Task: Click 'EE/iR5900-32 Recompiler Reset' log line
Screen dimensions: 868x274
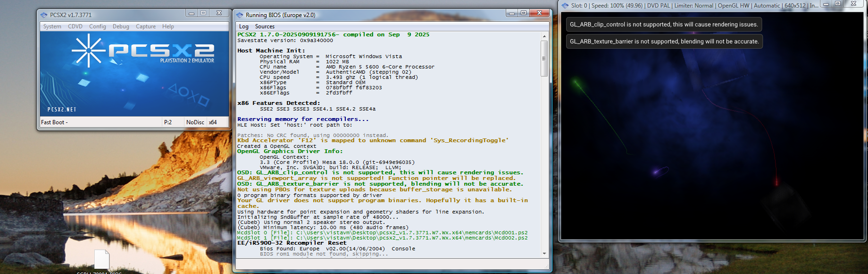Action: click(x=292, y=243)
